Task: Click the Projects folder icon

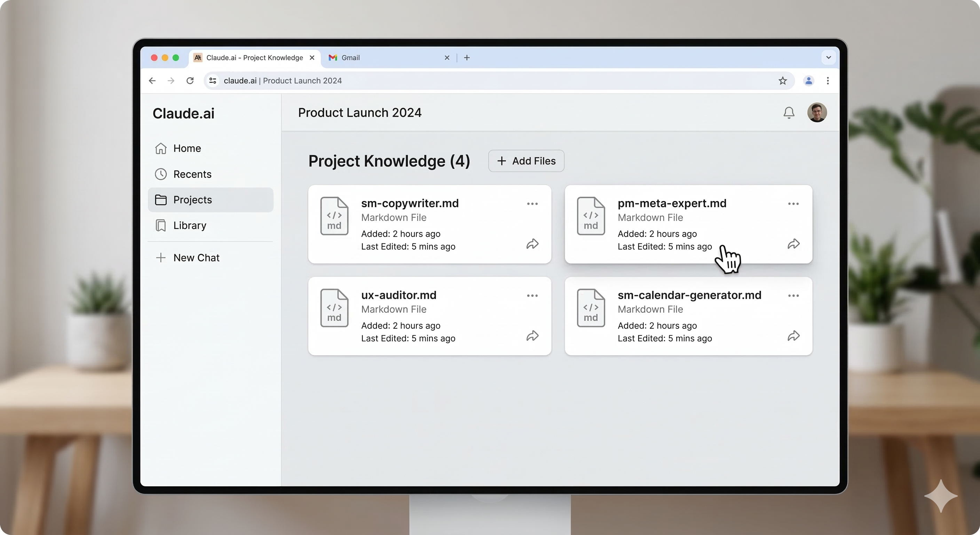Action: coord(160,200)
